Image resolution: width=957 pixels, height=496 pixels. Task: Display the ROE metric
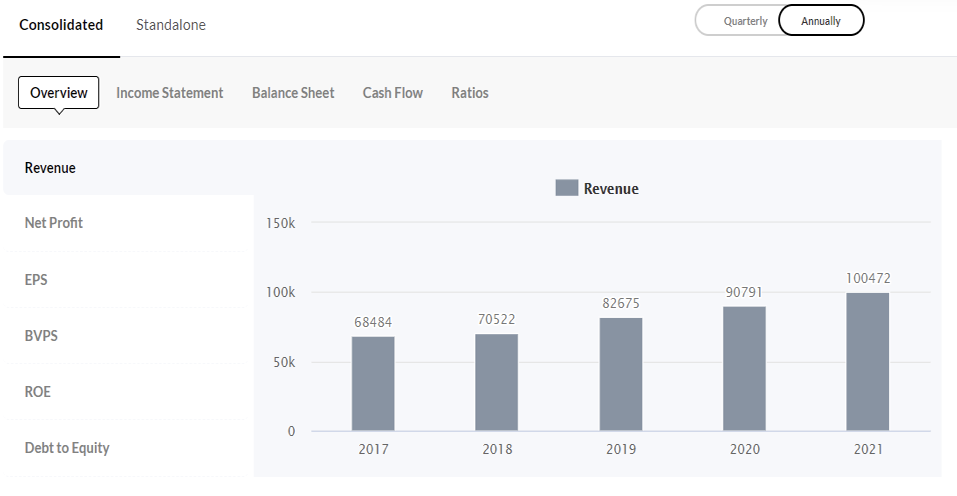click(38, 392)
